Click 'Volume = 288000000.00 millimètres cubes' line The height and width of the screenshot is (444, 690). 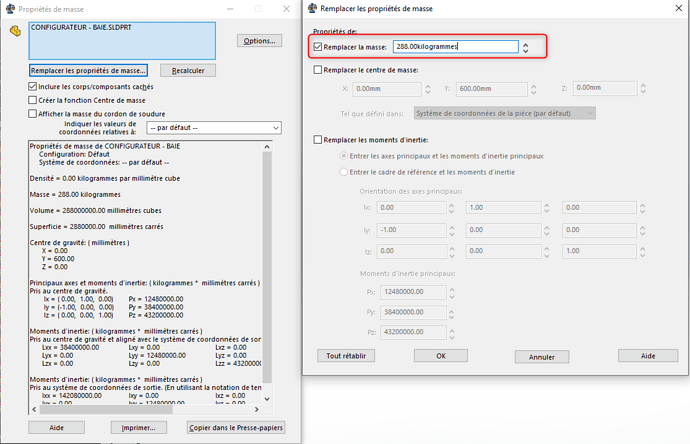(x=95, y=210)
